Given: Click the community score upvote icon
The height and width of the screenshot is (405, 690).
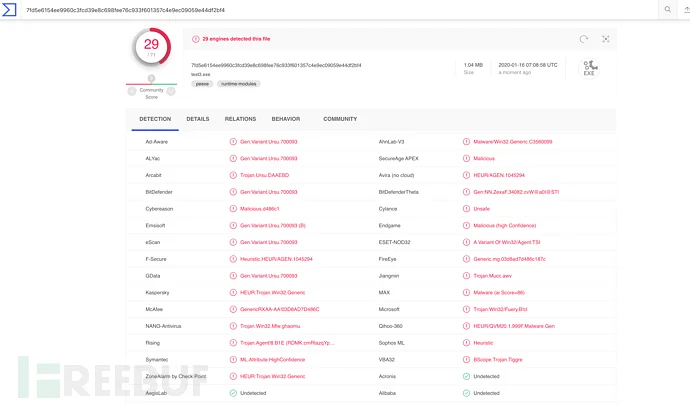Looking at the screenshot, I should point(171,91).
